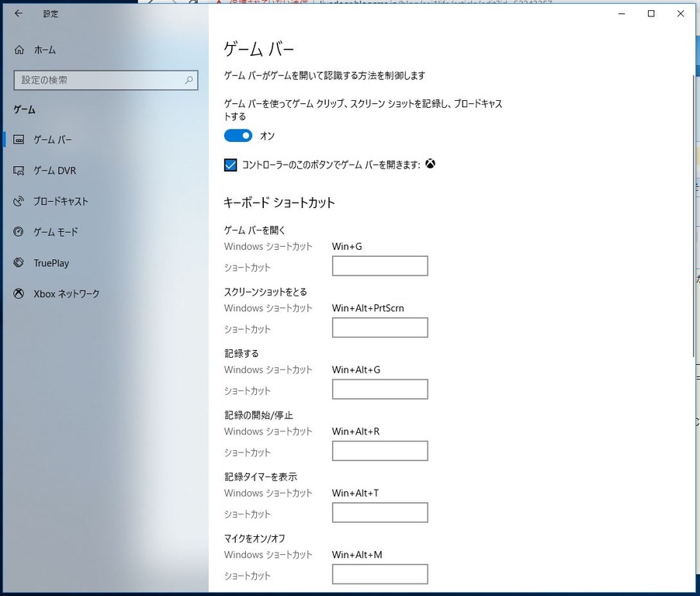Click shortcut field under 記録する
This screenshot has height=596, width=700.
pyautogui.click(x=380, y=389)
